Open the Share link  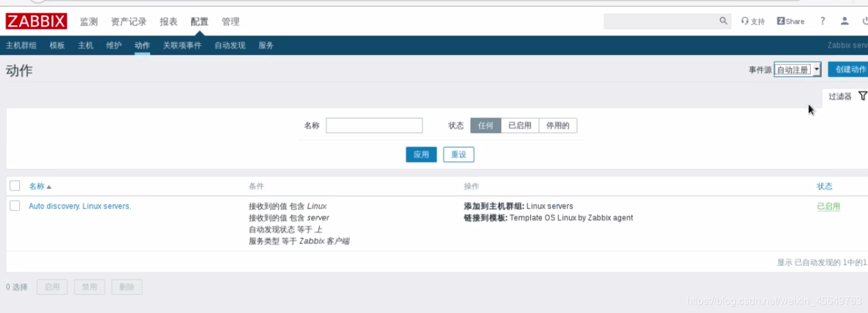(791, 21)
